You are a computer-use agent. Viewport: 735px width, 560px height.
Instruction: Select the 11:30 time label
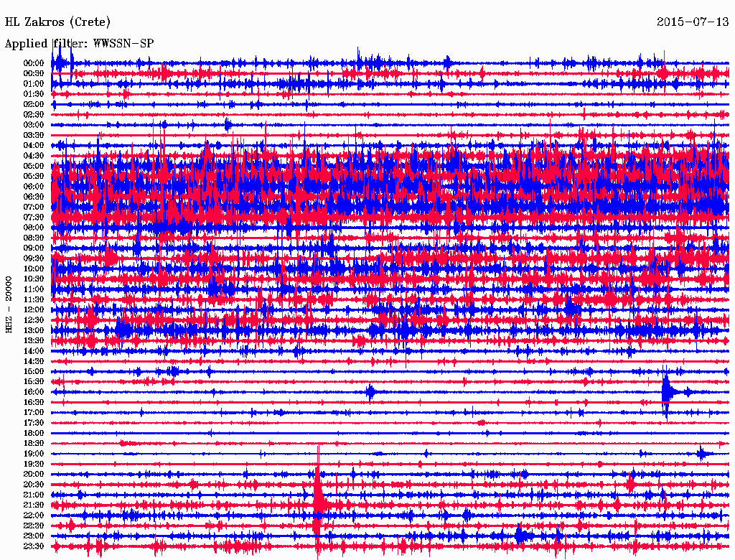[x=34, y=299]
